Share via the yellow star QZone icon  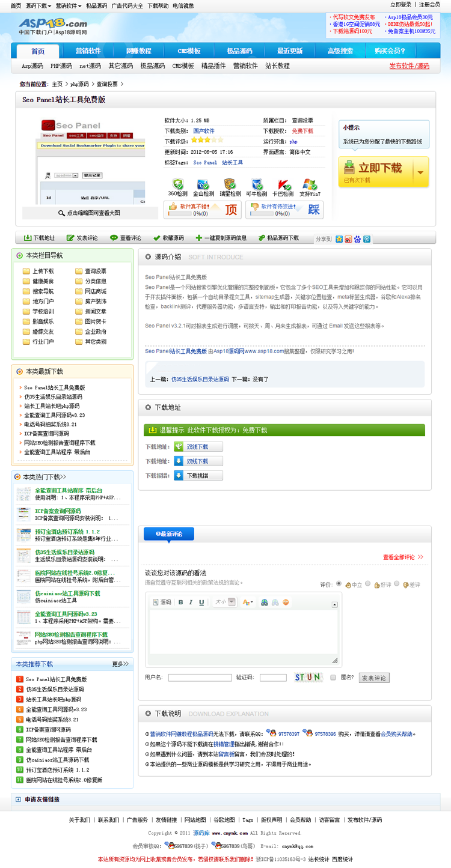tap(339, 239)
